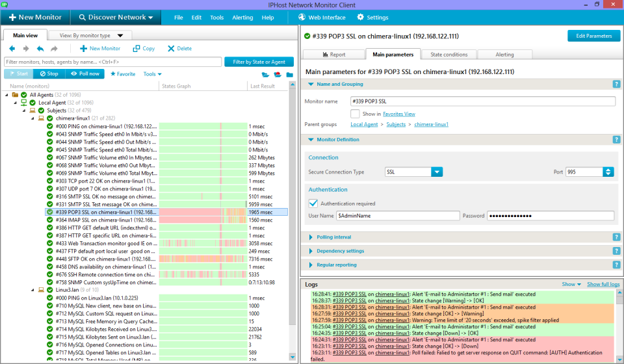This screenshot has height=364, width=624.
Task: Click Subjects parent group link
Action: tap(396, 125)
